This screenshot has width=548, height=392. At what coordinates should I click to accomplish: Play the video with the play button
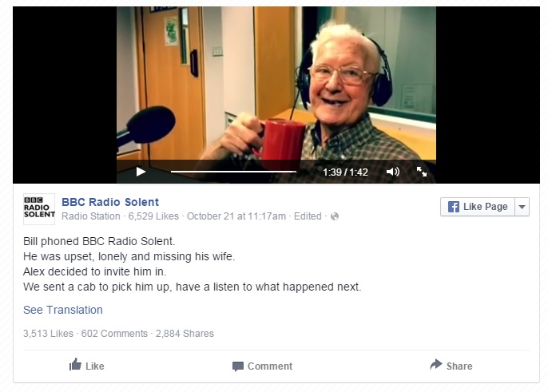tap(141, 172)
